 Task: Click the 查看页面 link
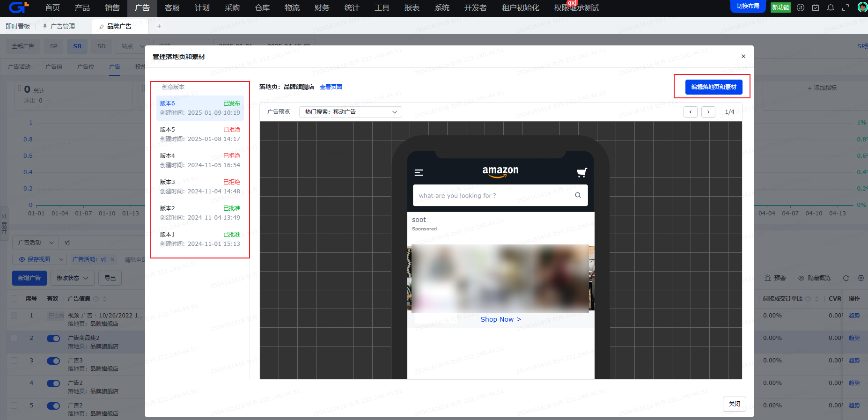[331, 87]
